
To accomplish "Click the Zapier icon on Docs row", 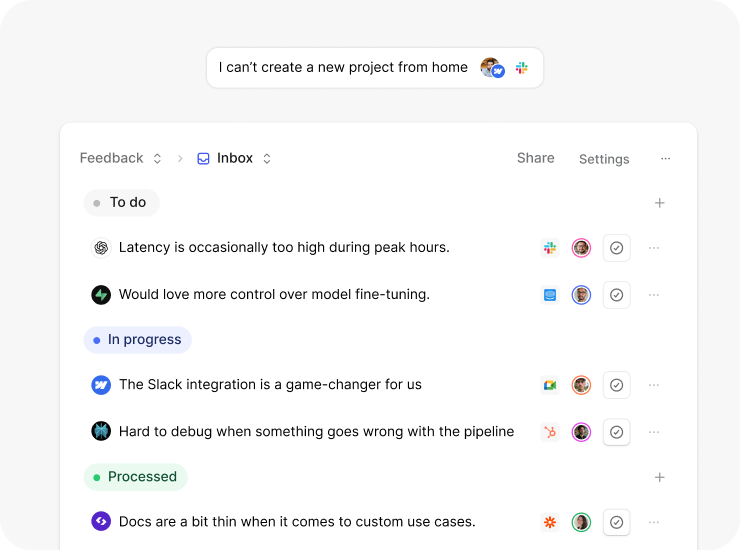I will [549, 522].
